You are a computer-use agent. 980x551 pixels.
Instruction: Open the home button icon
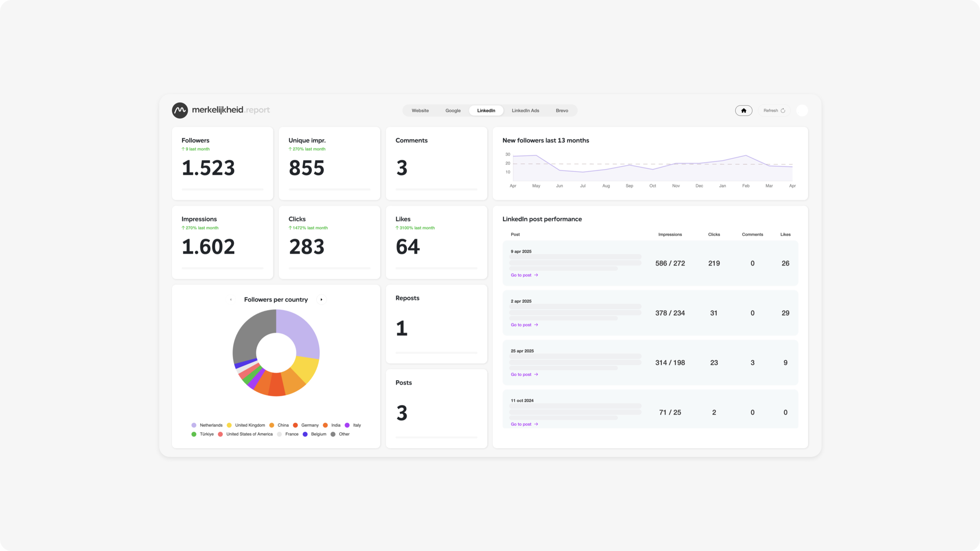pyautogui.click(x=743, y=111)
